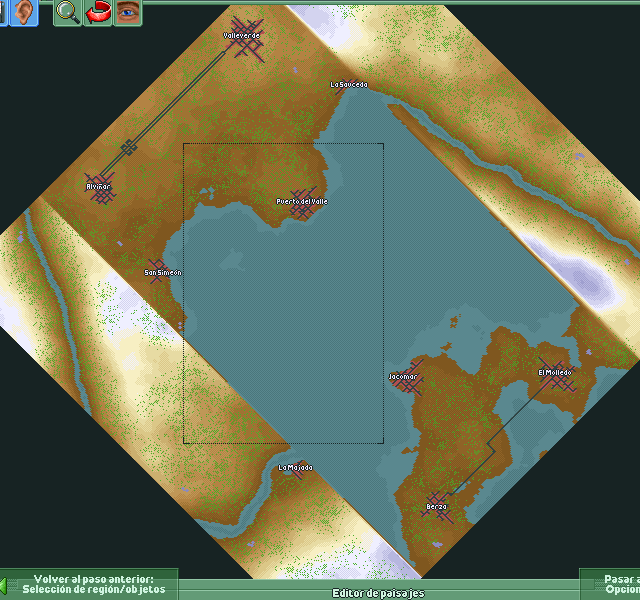
Task: Go back to previous step: Selección de región/objetos
Action: click(x=93, y=584)
